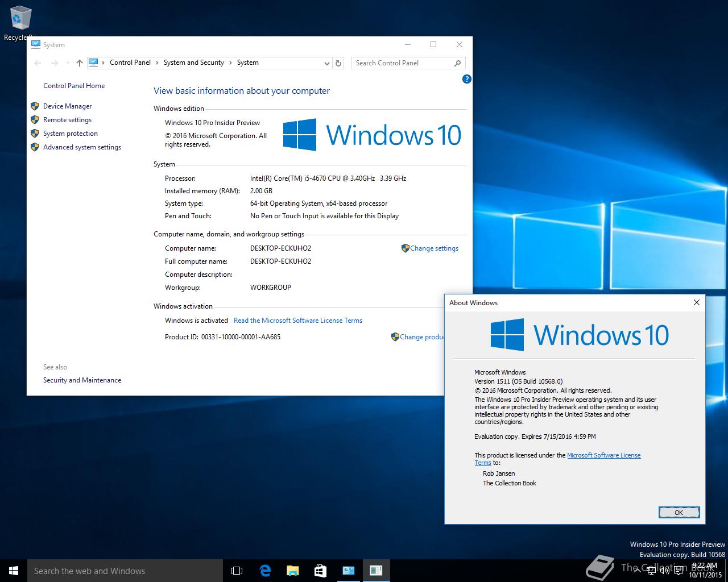The height and width of the screenshot is (582, 728).
Task: Switch to About Windows taskbar button
Action: click(x=376, y=571)
